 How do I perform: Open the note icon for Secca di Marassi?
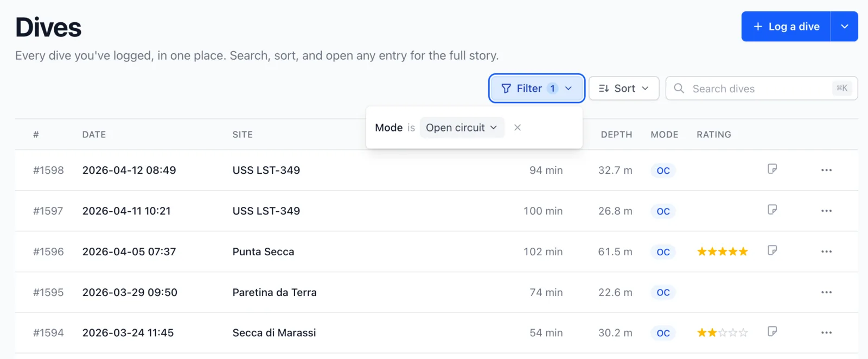[773, 331]
